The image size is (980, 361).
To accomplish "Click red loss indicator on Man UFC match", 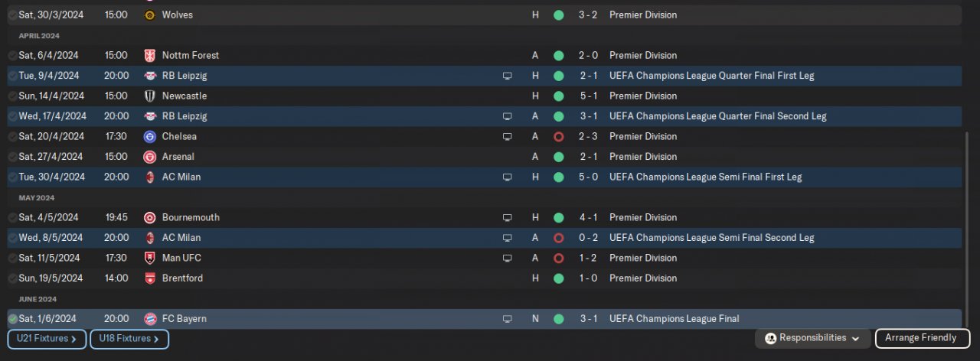I will point(558,259).
